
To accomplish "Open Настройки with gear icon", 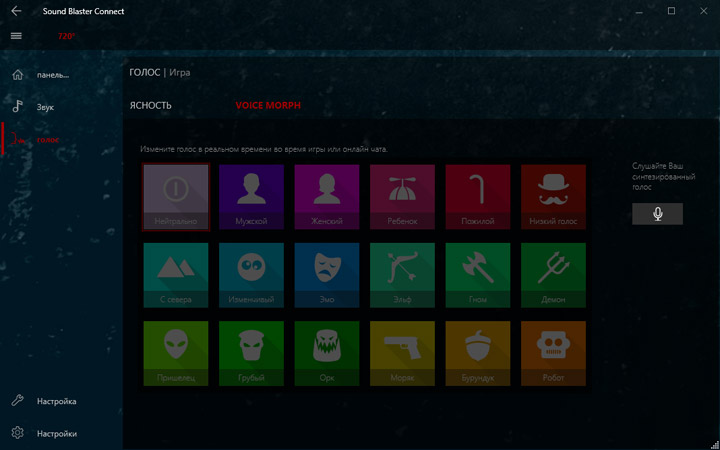I will click(x=62, y=433).
